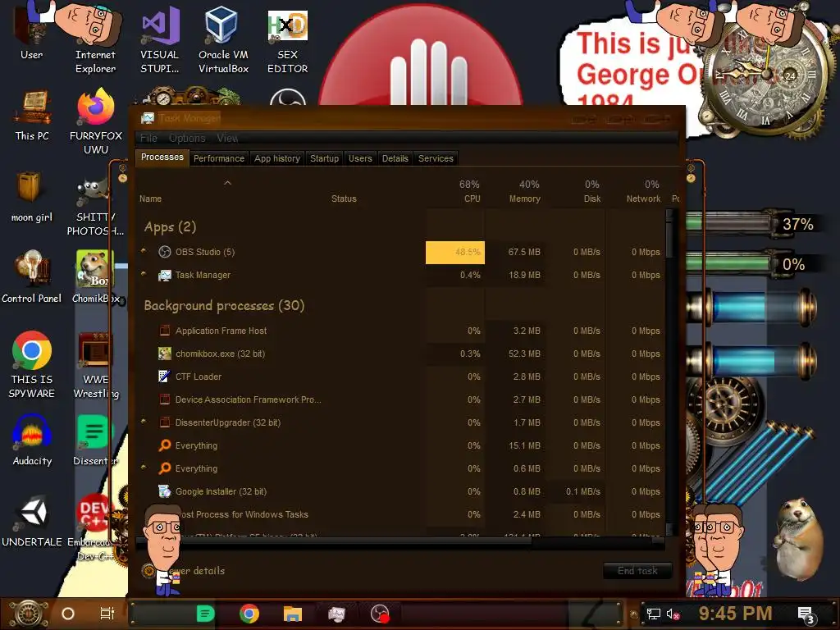This screenshot has width=840, height=630.
Task: Open the Dissenter desktop icon
Action: [95, 440]
